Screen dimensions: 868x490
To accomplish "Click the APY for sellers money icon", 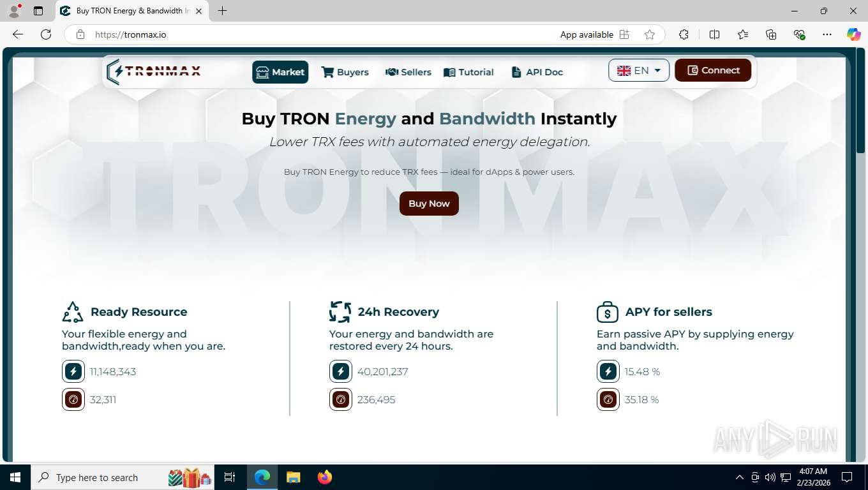I will (608, 312).
